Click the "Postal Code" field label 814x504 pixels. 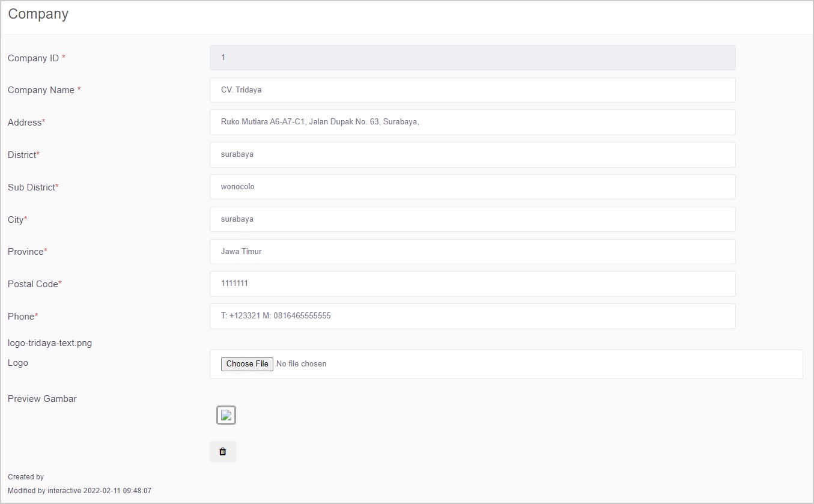pos(33,284)
